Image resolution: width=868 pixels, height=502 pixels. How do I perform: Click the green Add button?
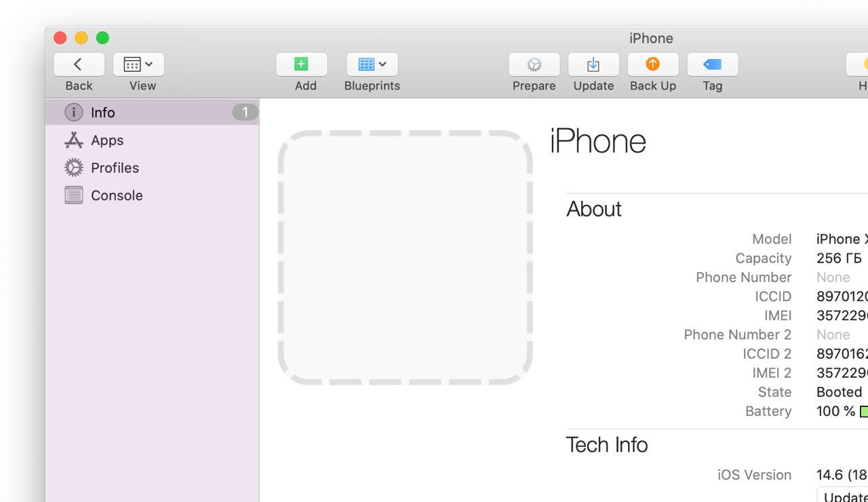coord(301,64)
